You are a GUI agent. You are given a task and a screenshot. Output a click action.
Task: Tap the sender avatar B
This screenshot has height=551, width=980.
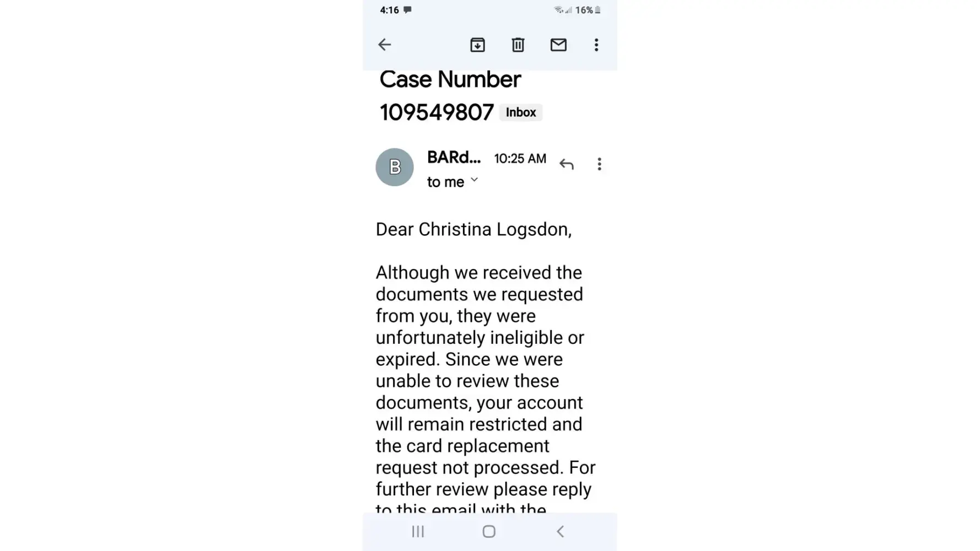(395, 167)
